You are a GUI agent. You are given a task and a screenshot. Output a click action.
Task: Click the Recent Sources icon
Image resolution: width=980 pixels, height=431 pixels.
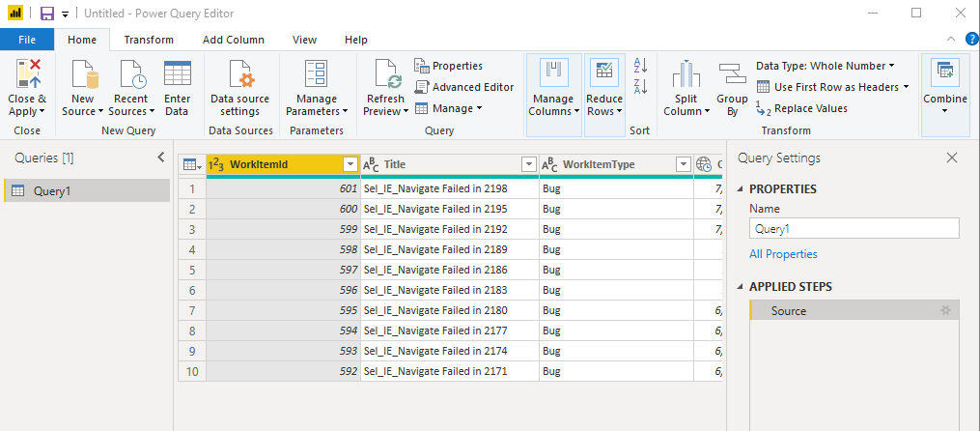132,73
